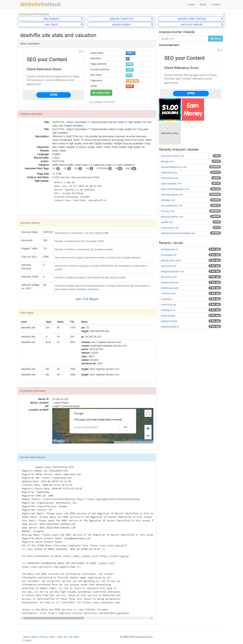Click search icon in 'google analyst' pill
The height and width of the screenshot is (644, 243).
[152, 25]
